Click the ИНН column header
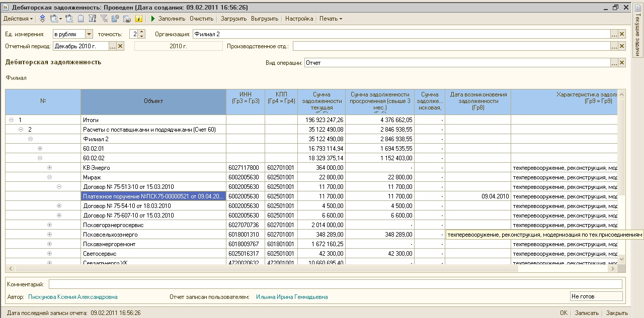Screen dimensions: 644x318 click(x=246, y=102)
